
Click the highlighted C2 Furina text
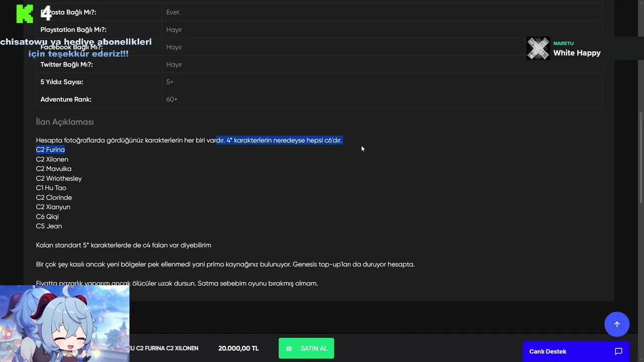point(50,150)
